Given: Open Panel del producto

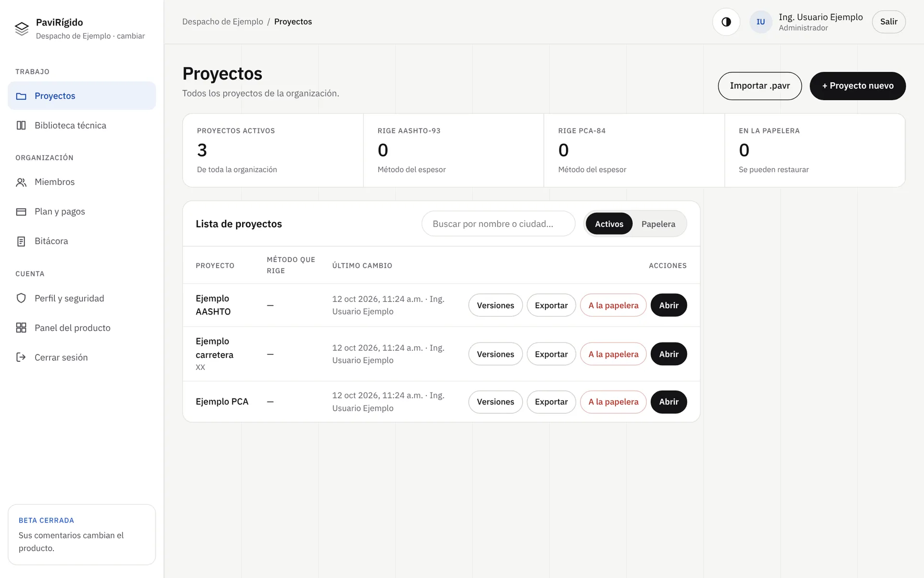Looking at the screenshot, I should [x=82, y=328].
